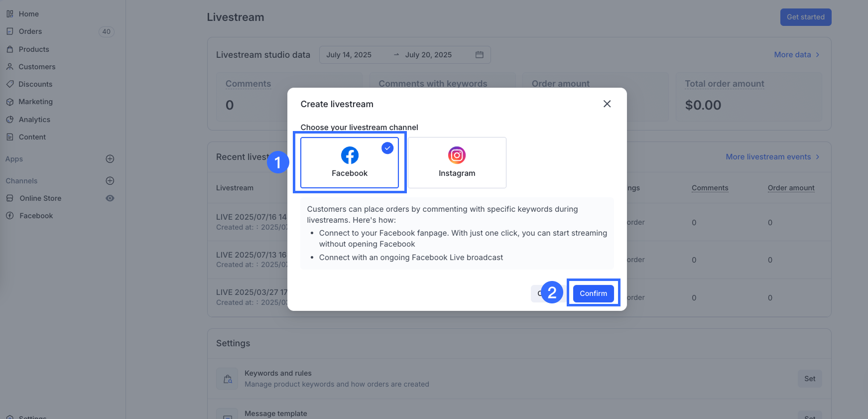The height and width of the screenshot is (419, 868).
Task: Go to the Marketing section
Action: [35, 102]
